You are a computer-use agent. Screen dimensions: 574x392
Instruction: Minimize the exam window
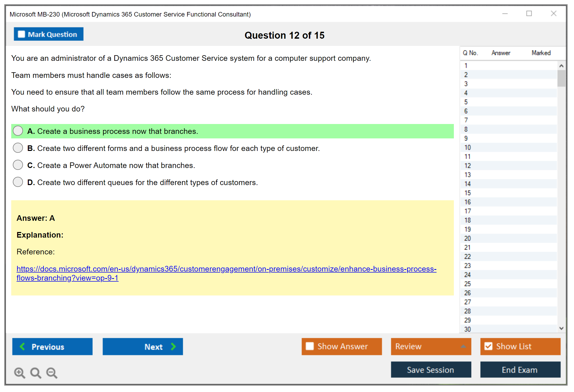coord(505,14)
